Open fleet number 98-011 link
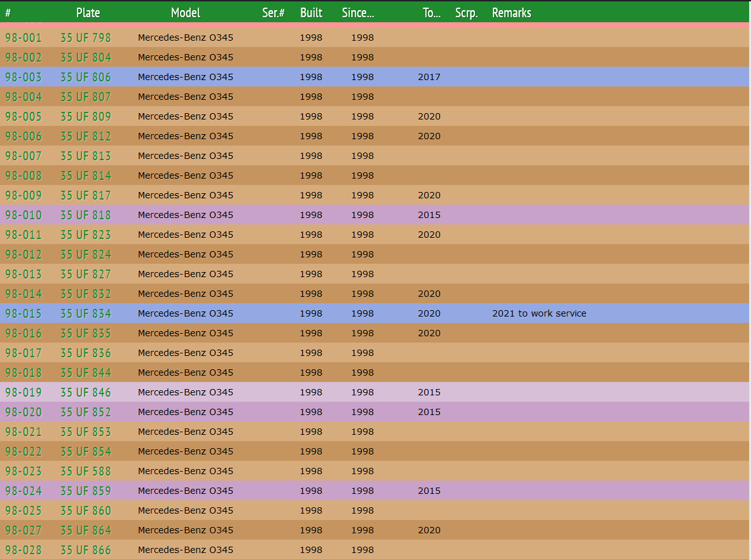The image size is (751, 560). (24, 235)
